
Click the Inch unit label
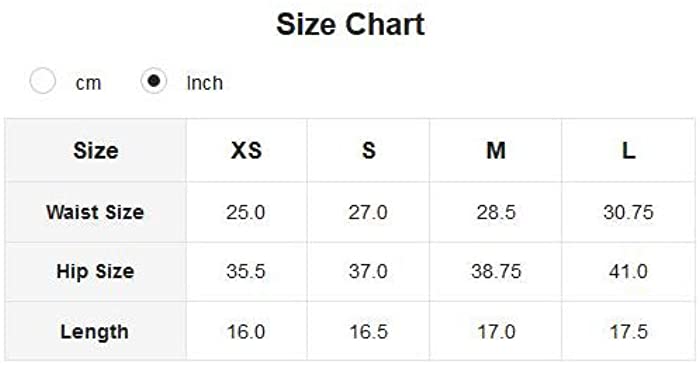[x=204, y=83]
